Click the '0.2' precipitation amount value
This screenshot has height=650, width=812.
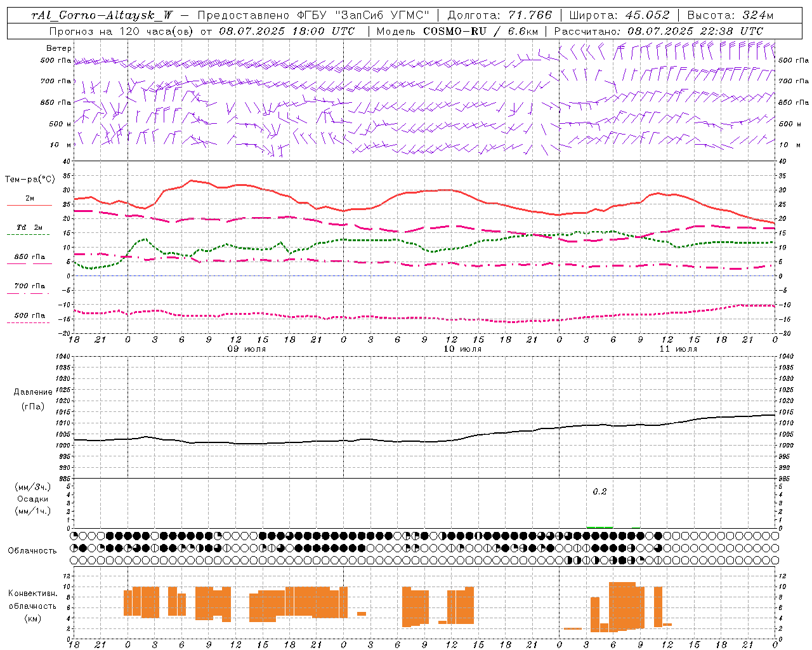tap(599, 491)
